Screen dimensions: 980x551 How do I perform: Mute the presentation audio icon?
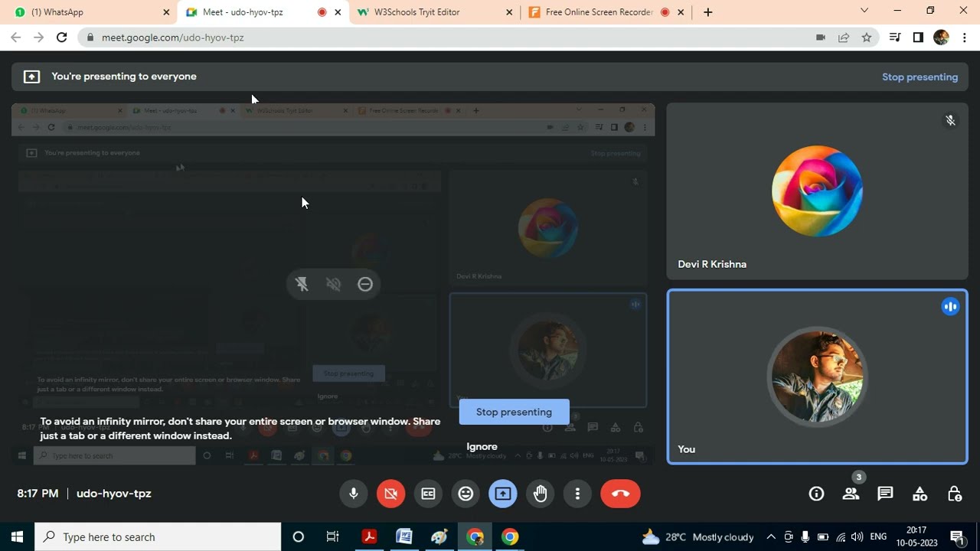[333, 284]
